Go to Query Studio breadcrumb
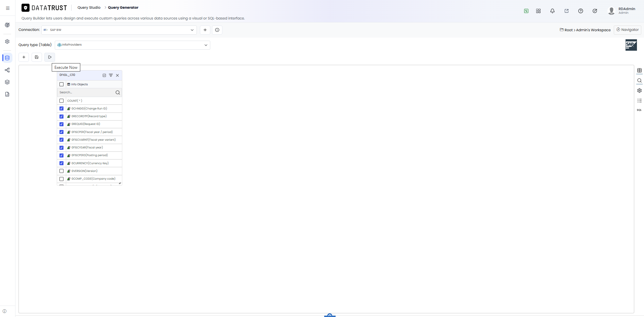 [89, 7]
